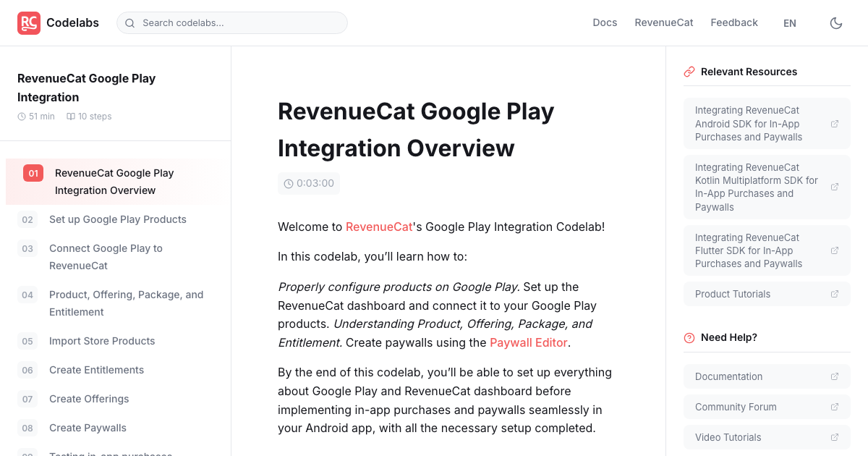Image resolution: width=868 pixels, height=456 pixels.
Task: Open the Video Tutorials help link
Action: click(767, 437)
